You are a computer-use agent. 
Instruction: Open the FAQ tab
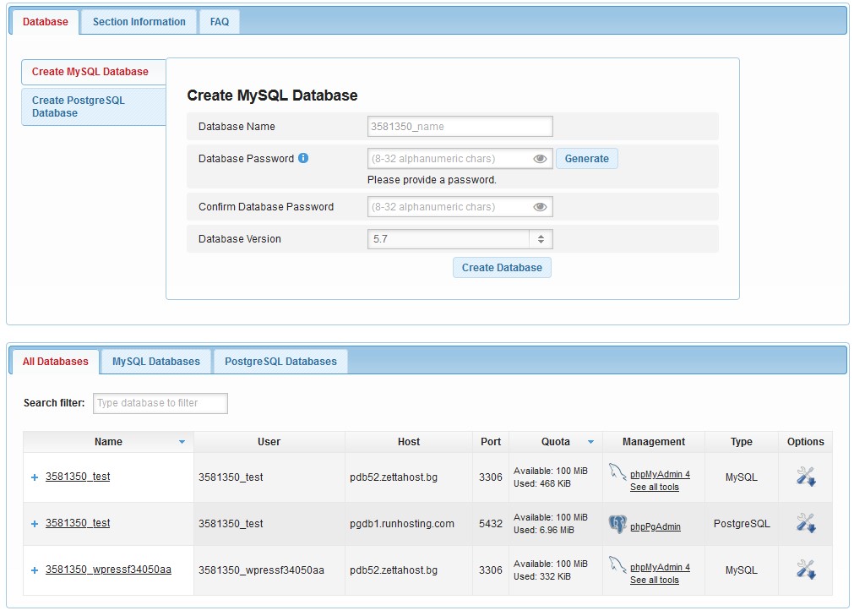tap(220, 22)
